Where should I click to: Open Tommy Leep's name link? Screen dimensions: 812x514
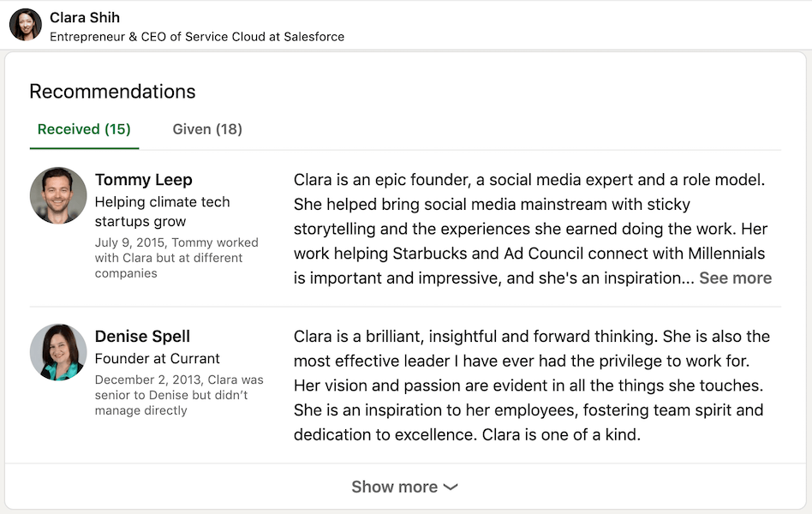[143, 179]
